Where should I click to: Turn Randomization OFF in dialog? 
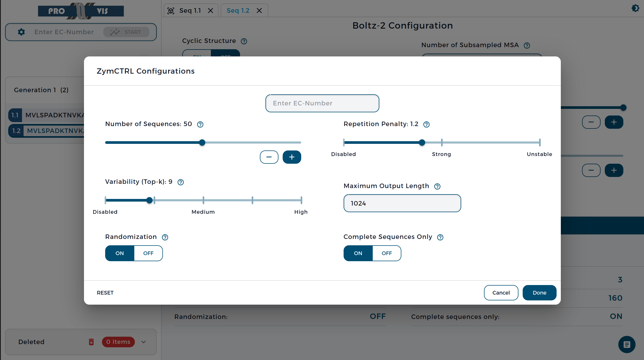tap(148, 253)
